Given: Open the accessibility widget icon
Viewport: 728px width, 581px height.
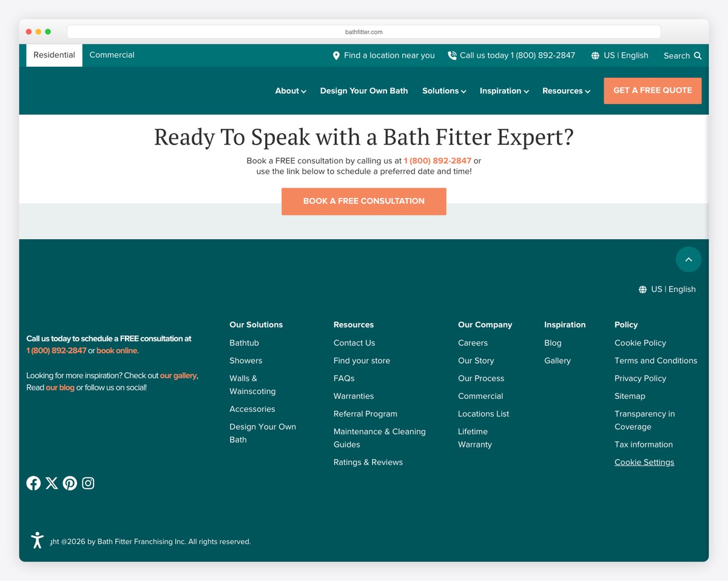Looking at the screenshot, I should (x=38, y=540).
